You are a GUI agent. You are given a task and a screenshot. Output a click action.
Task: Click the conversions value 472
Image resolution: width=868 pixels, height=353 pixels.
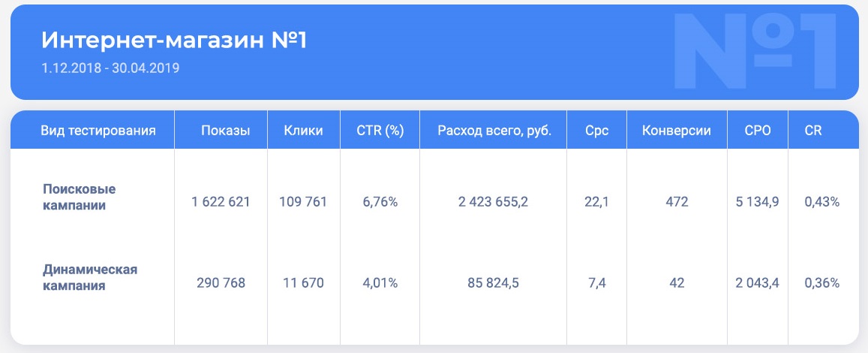(x=676, y=202)
